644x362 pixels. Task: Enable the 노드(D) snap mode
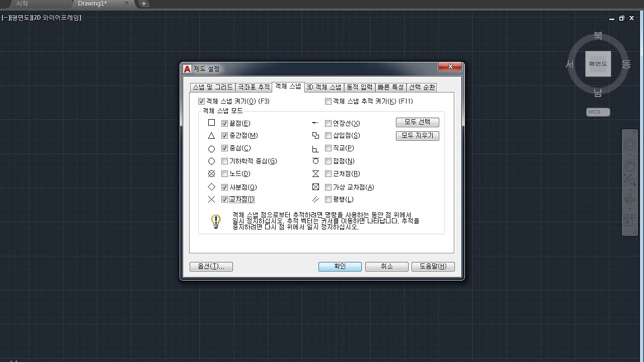pos(225,174)
